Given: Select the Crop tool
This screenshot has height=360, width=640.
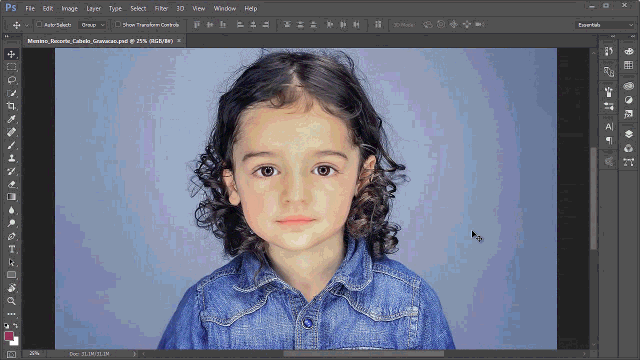Looking at the screenshot, I should [11, 106].
